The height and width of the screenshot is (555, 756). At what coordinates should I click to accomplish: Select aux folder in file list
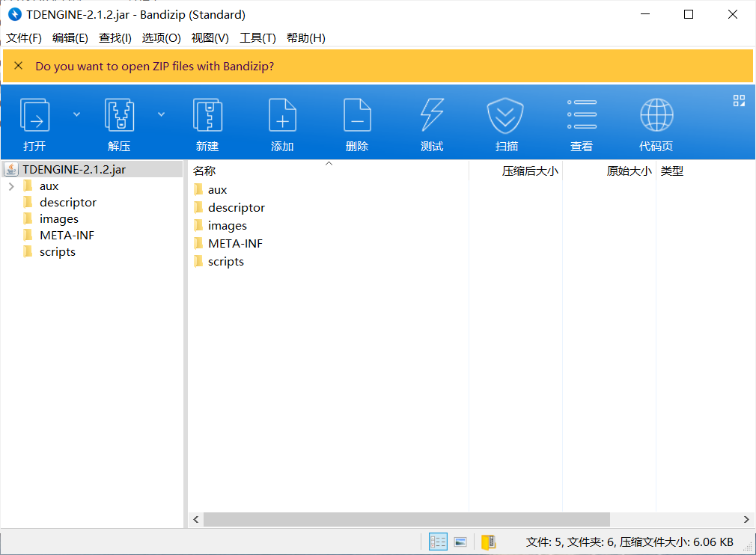pos(218,190)
